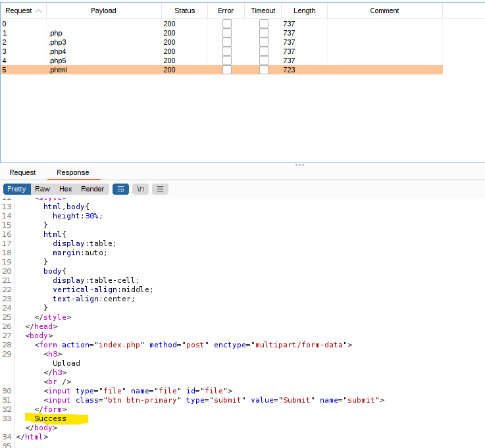Click the Comment cell of the .phtml row
This screenshot has height=448, width=485.
pyautogui.click(x=384, y=70)
